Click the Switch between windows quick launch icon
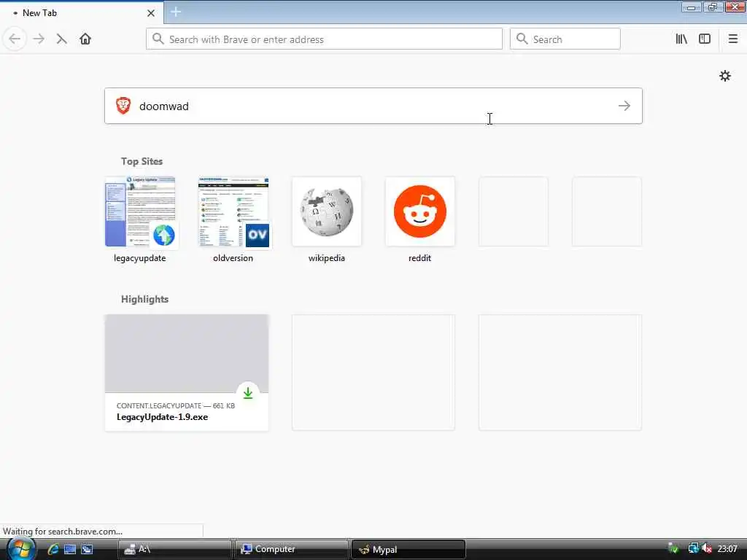 (x=87, y=550)
